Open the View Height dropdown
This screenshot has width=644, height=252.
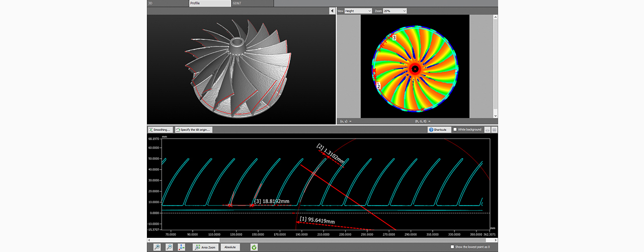pyautogui.click(x=358, y=11)
